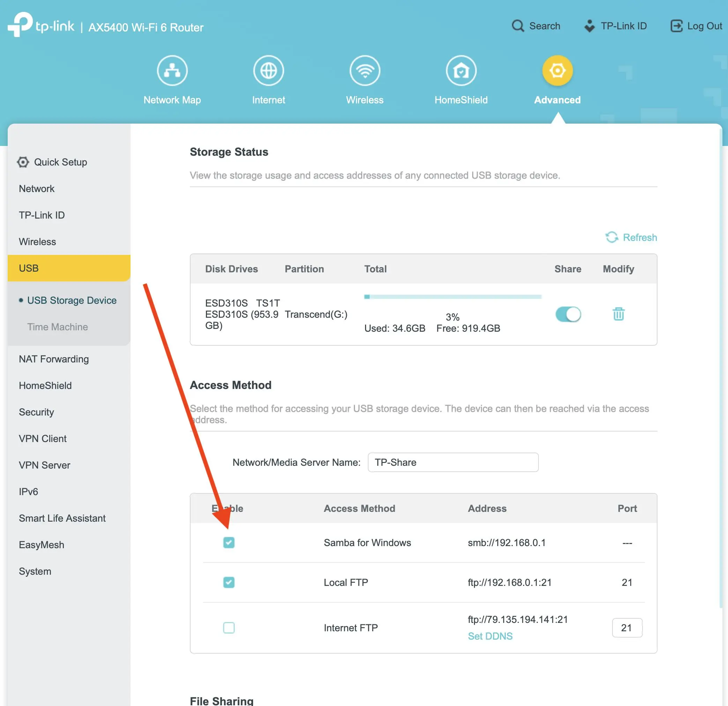
Task: Click the Disk Drives column header
Action: [x=231, y=269]
